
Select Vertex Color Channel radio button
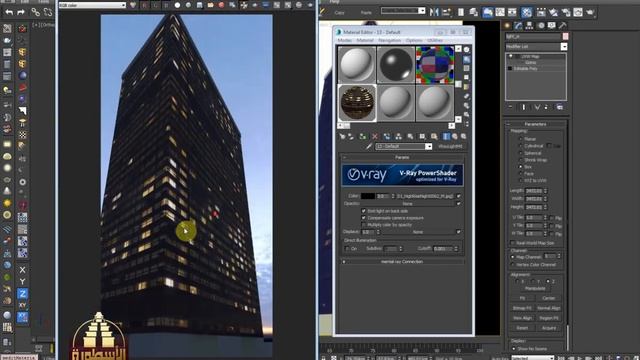(513, 264)
